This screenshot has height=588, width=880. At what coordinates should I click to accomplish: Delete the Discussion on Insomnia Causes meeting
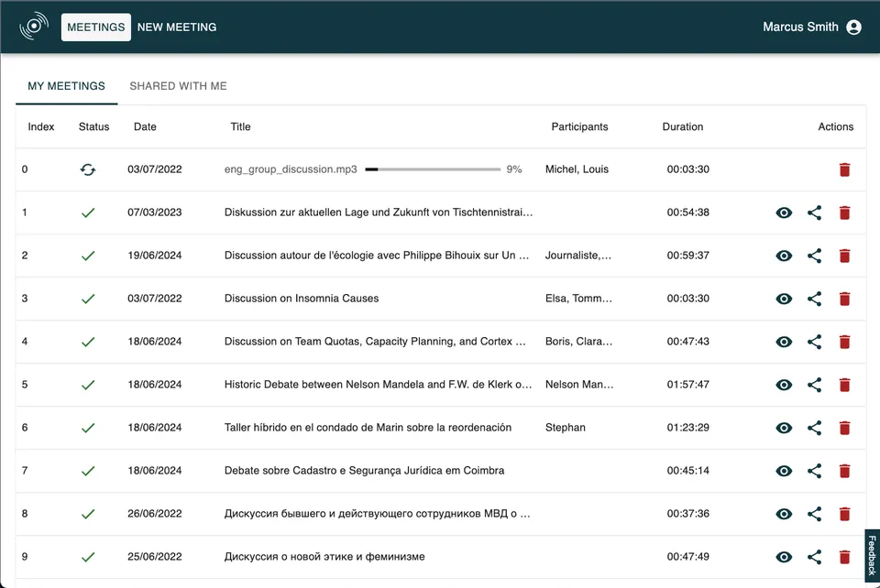tap(844, 299)
